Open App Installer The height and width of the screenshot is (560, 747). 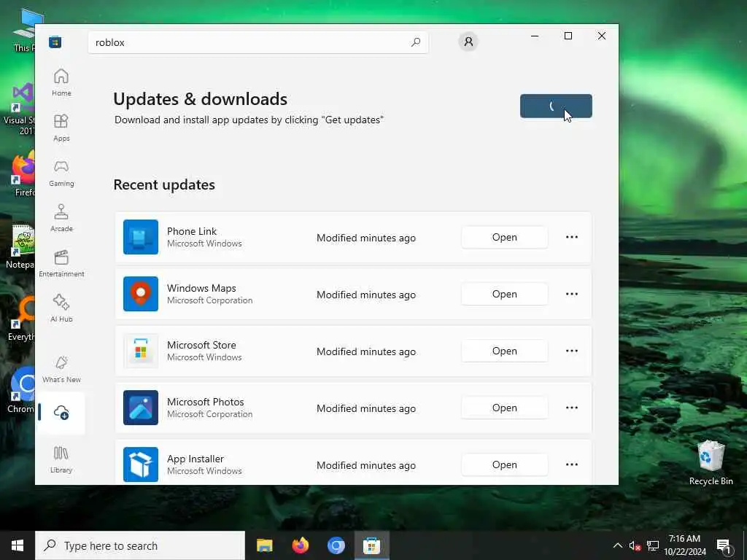coord(505,464)
